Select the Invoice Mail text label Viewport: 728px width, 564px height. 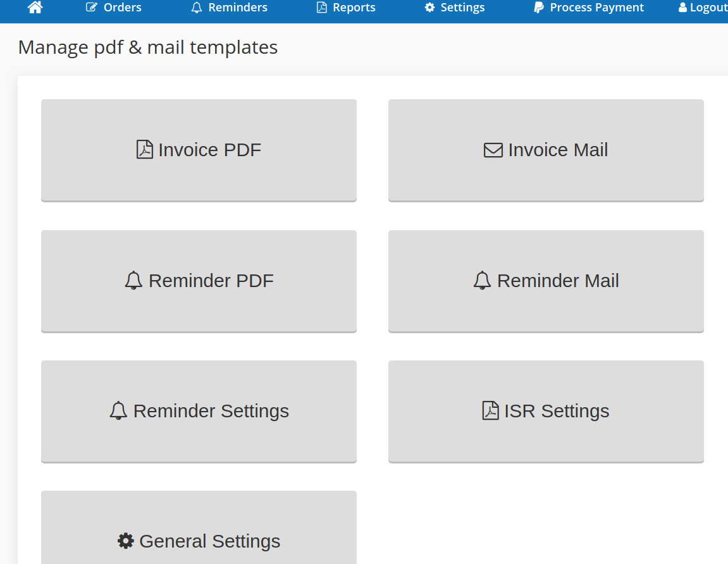[558, 150]
